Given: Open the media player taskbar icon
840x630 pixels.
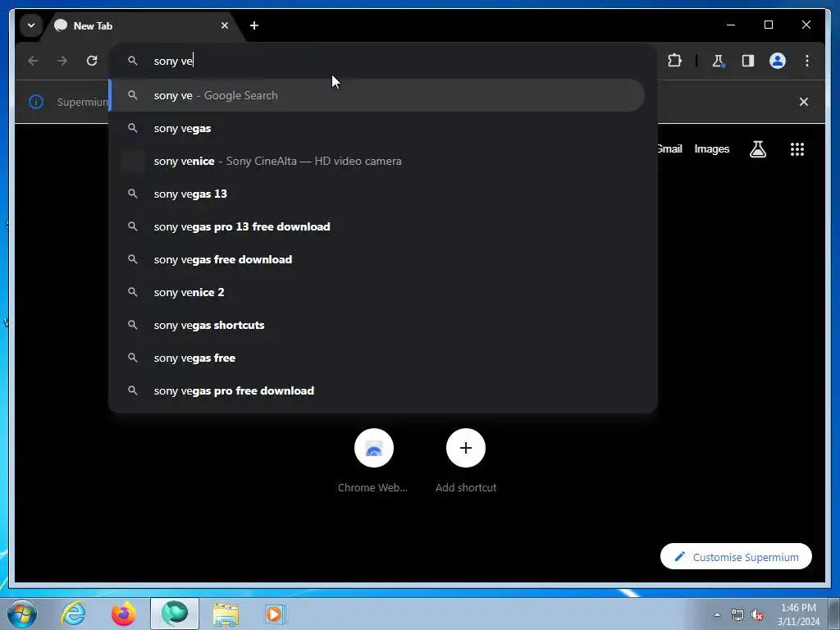Looking at the screenshot, I should point(276,614).
